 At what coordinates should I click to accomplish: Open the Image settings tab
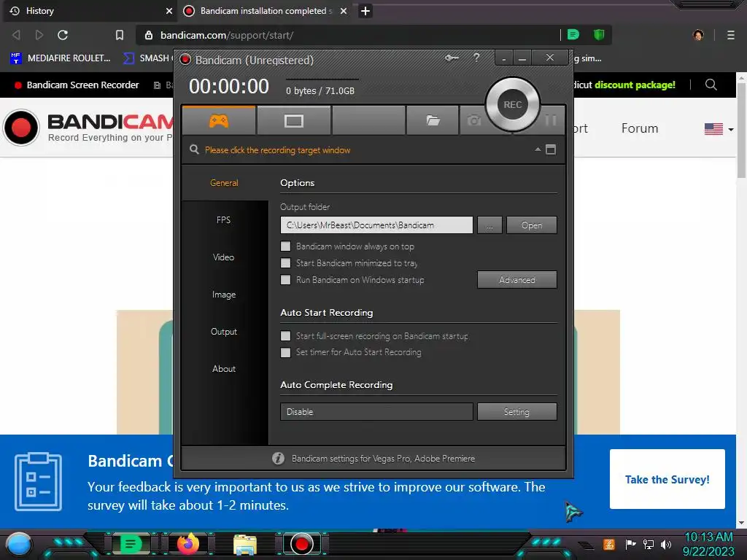pyautogui.click(x=224, y=295)
